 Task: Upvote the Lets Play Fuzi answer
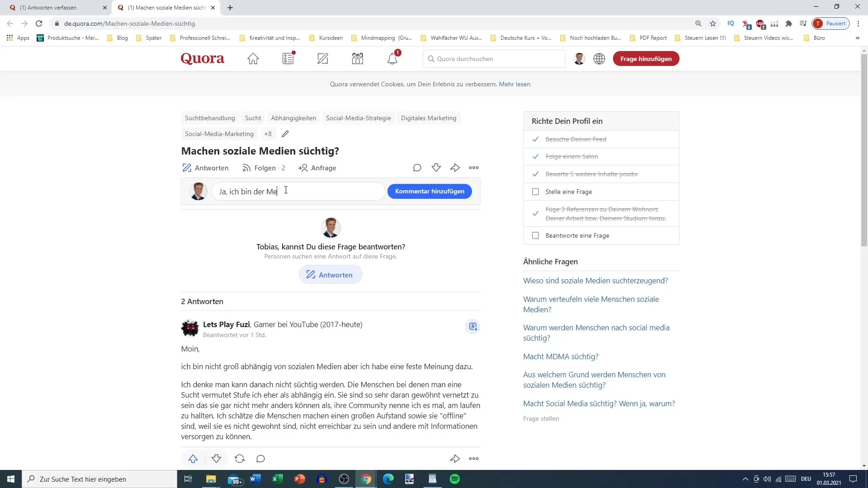click(193, 459)
